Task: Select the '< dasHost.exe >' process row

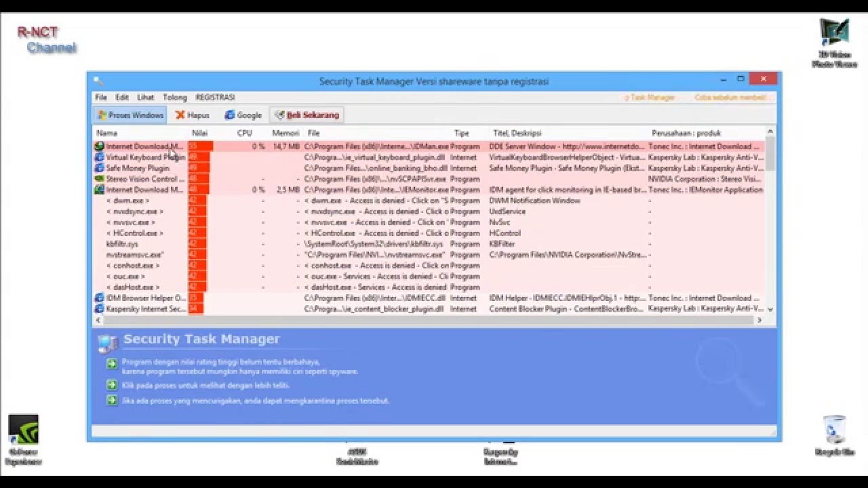Action: [429, 287]
